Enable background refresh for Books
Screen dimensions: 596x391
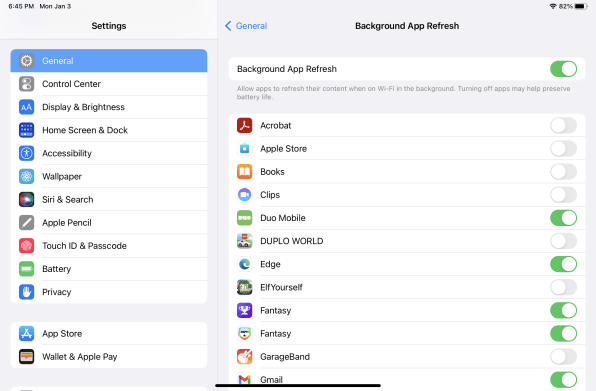click(x=563, y=172)
